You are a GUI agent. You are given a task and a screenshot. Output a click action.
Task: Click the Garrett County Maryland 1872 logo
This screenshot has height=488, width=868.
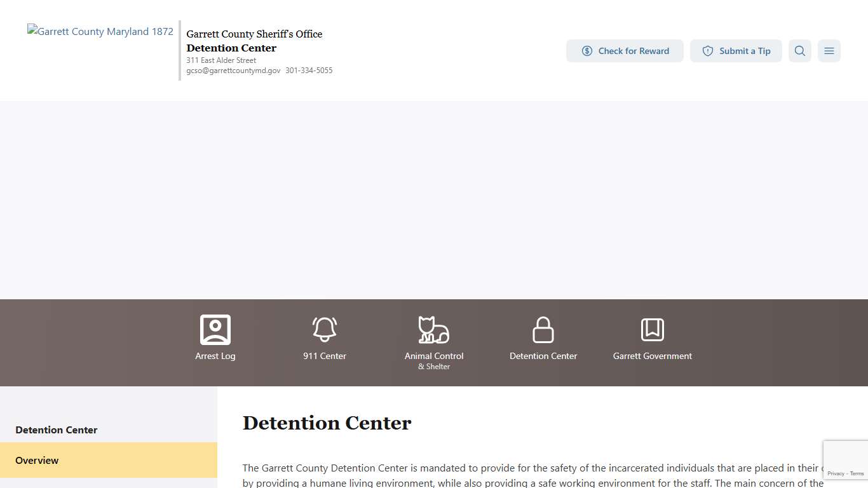100,31
